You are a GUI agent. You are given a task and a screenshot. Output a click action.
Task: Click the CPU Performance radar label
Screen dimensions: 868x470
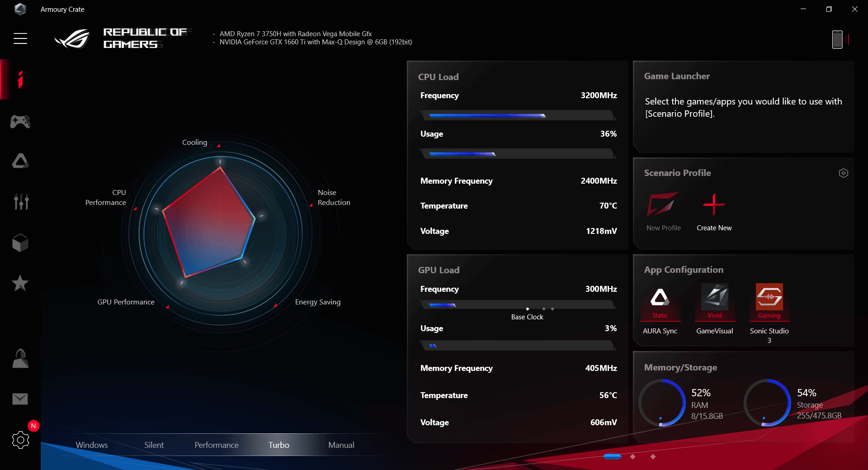(106, 197)
